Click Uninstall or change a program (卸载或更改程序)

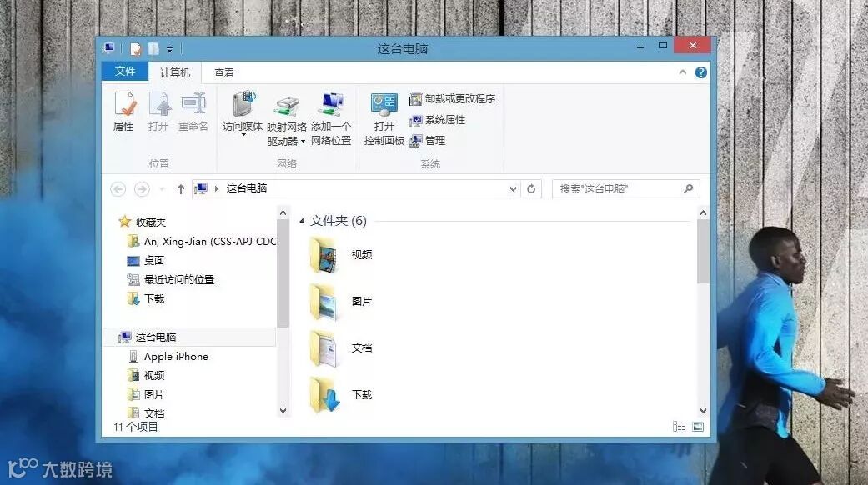pos(452,99)
